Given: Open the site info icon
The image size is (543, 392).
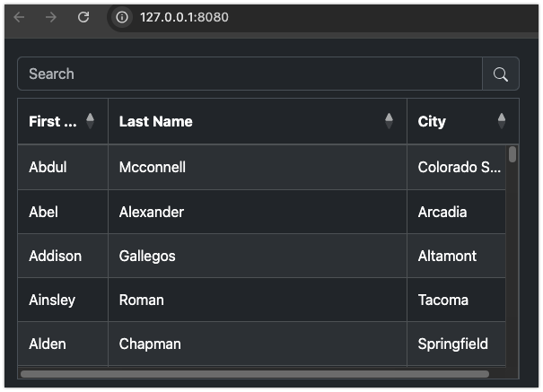Looking at the screenshot, I should coord(122,17).
